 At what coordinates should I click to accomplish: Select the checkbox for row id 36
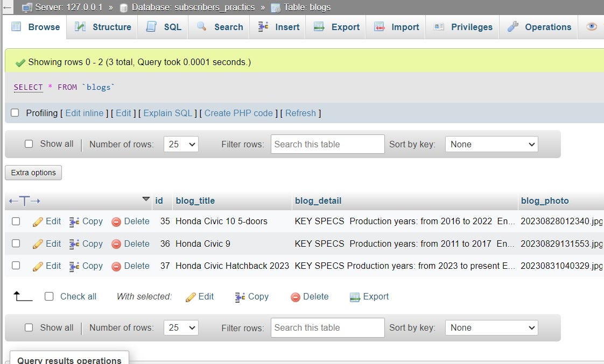coord(16,244)
